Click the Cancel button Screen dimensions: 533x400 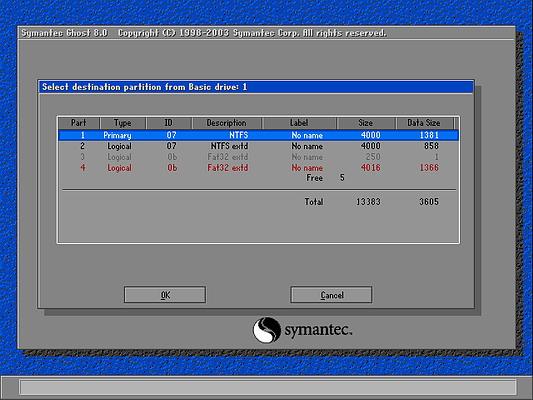pos(331,294)
